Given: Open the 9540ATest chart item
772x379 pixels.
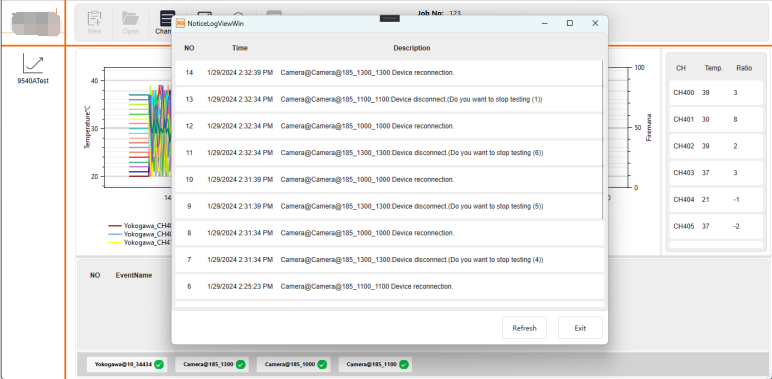Looking at the screenshot, I should pyautogui.click(x=33, y=69).
